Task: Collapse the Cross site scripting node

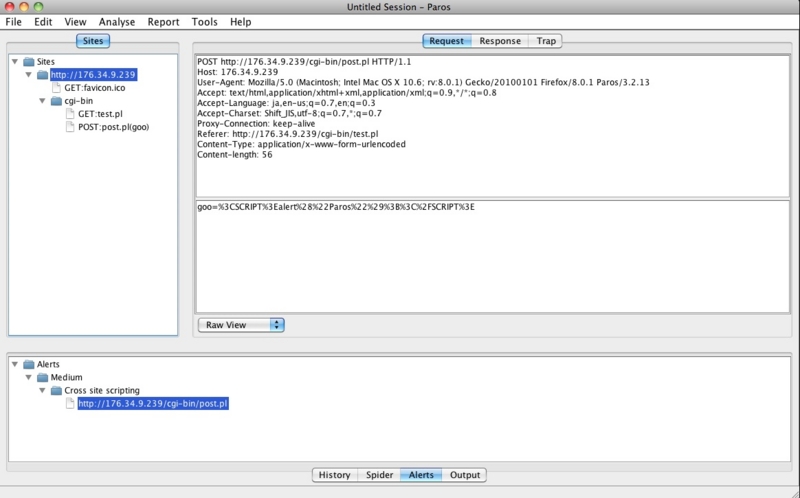Action: pyautogui.click(x=42, y=390)
